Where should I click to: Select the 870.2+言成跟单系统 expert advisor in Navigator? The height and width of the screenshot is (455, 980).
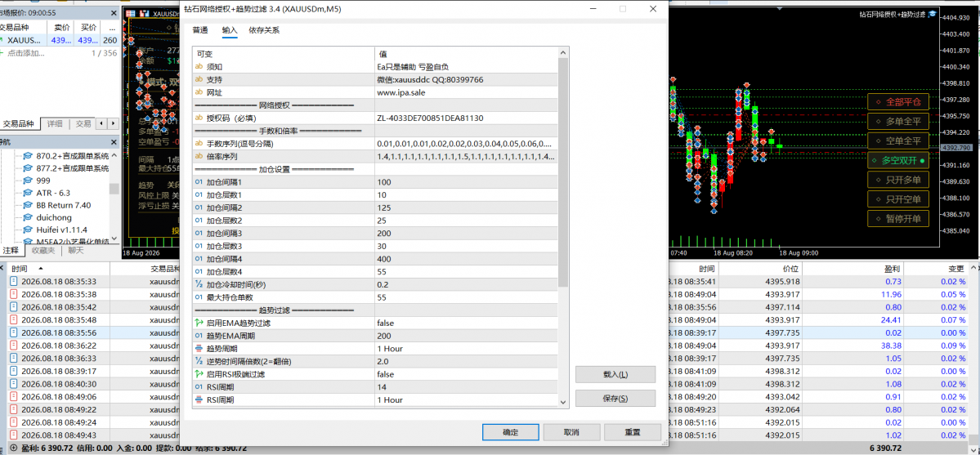tap(72, 156)
